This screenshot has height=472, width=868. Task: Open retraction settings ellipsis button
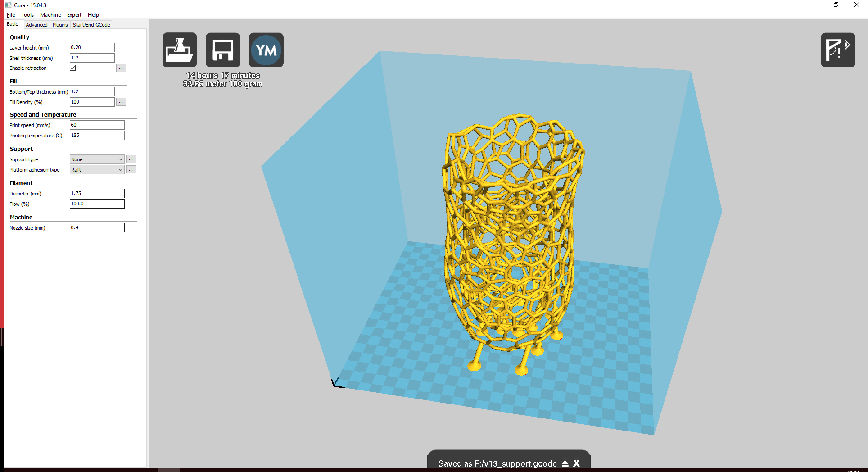pos(121,68)
